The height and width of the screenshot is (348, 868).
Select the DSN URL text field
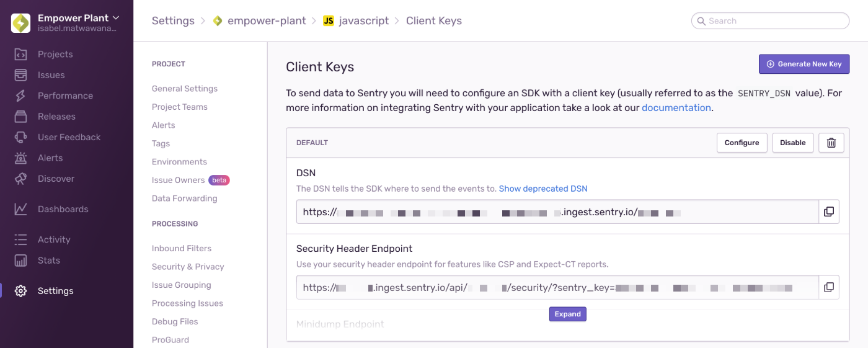(x=557, y=212)
